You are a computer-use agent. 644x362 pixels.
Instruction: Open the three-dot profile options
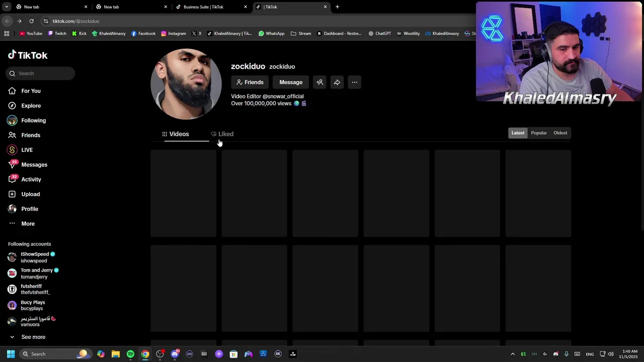[355, 82]
